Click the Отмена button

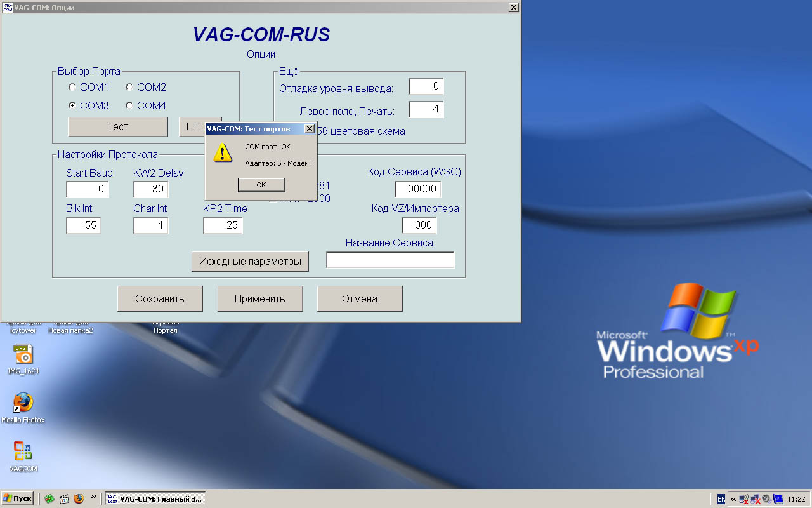coord(360,298)
